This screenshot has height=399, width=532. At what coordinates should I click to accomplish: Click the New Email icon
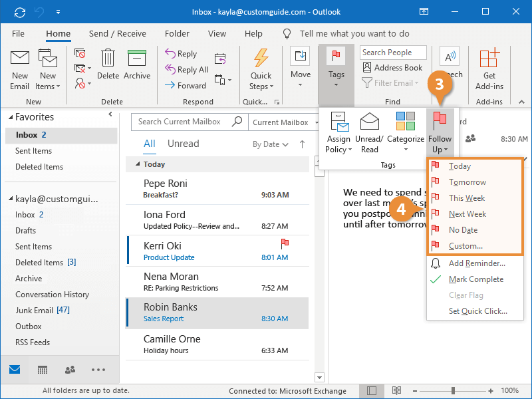pos(20,57)
